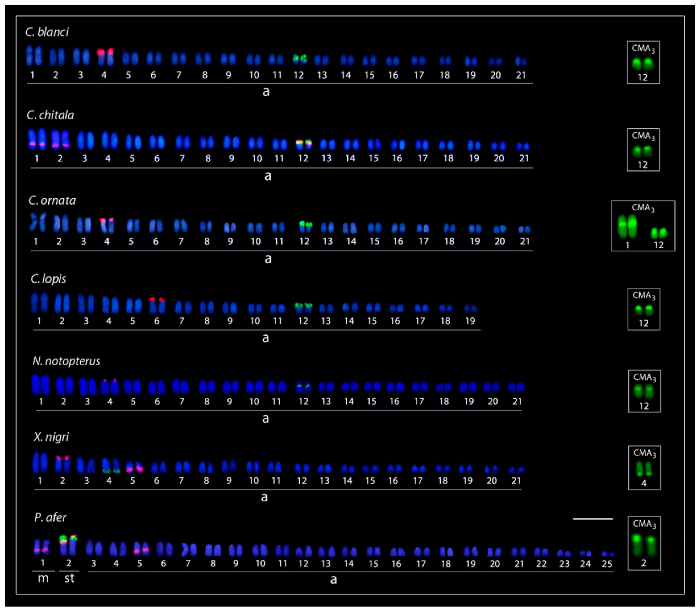Click red-capped chromosome pair 6 in C. lopis
The height and width of the screenshot is (613, 700).
[157, 306]
